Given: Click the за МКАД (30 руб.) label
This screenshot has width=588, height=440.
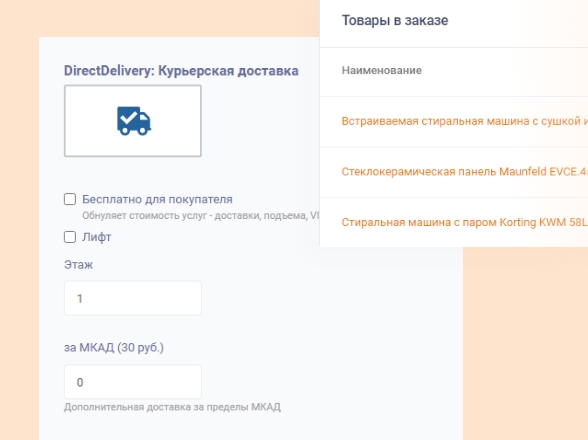Looking at the screenshot, I should click(114, 348).
